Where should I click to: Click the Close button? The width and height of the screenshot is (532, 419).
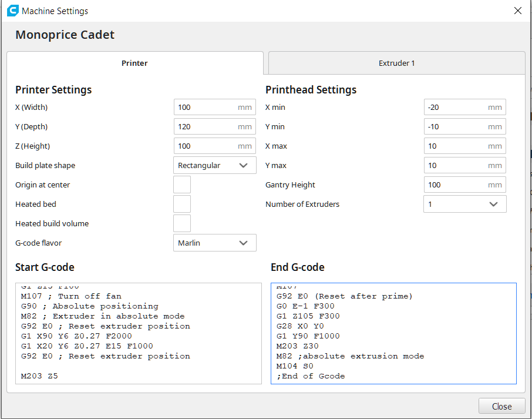point(502,406)
